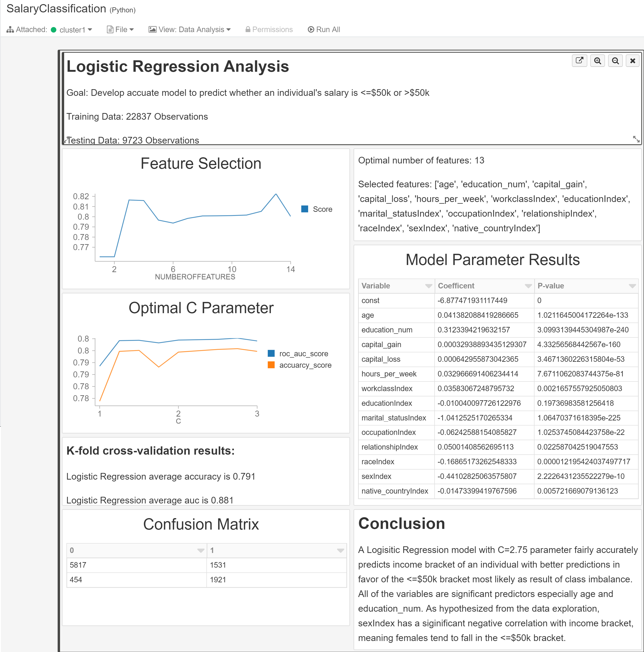Click the bottom-left resize handle of the title widget
644x652 pixels.
[66, 140]
